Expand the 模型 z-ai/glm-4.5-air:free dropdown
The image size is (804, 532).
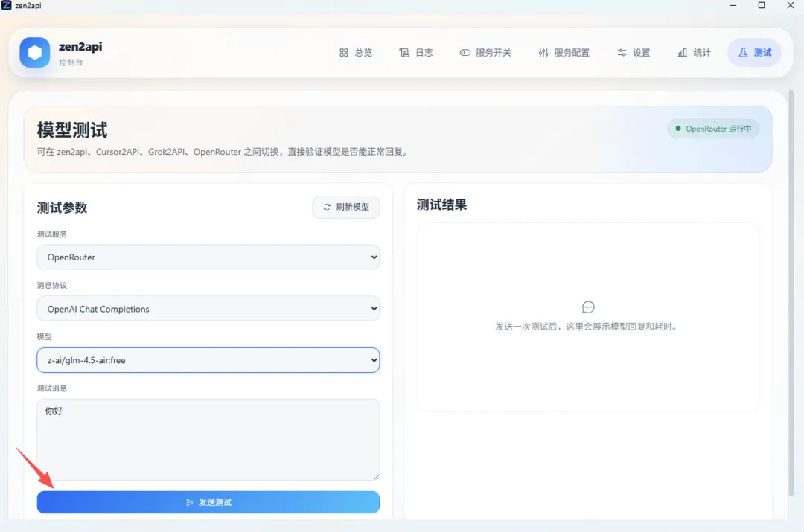(x=208, y=360)
